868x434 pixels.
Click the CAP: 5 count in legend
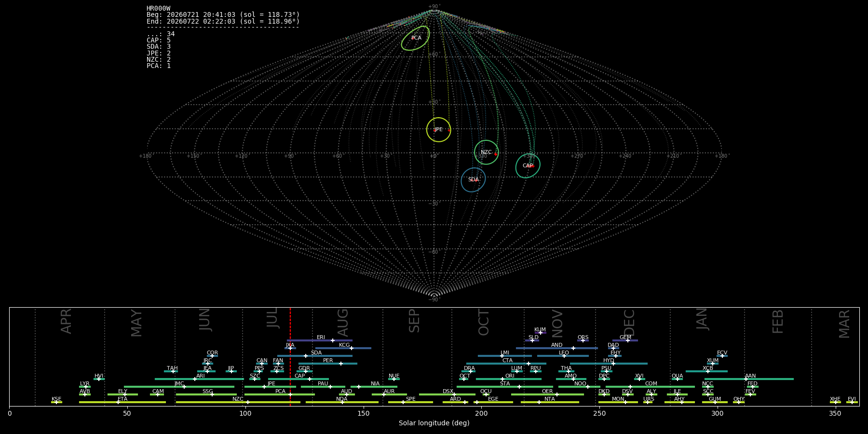click(x=159, y=41)
